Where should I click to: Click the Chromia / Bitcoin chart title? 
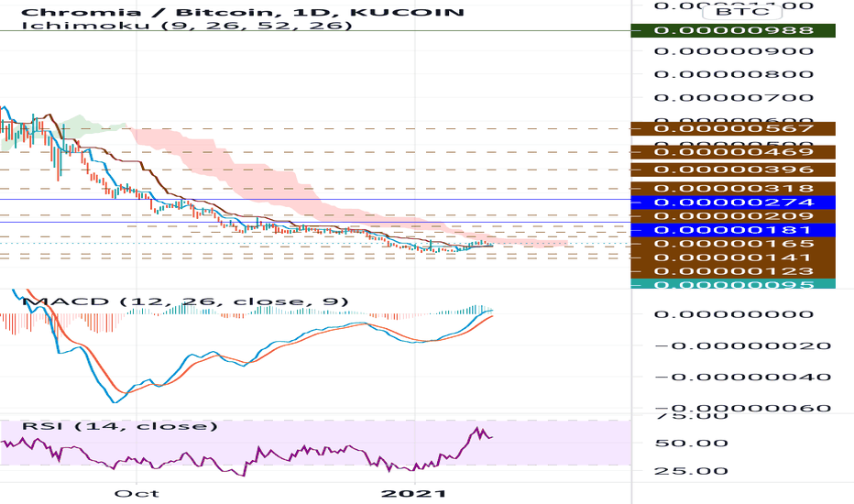(x=243, y=12)
